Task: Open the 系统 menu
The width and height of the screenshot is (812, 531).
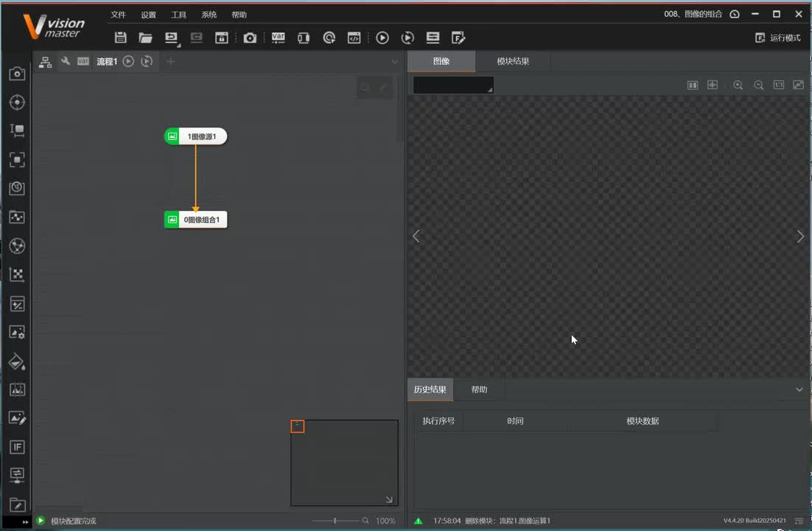Action: [209, 15]
